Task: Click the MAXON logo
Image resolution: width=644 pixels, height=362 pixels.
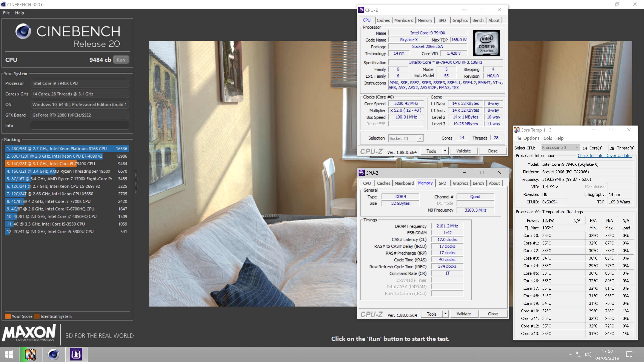Action: click(x=29, y=333)
